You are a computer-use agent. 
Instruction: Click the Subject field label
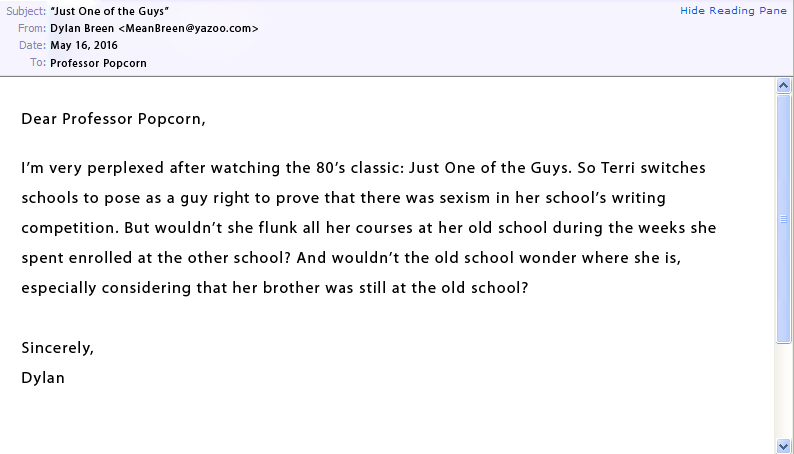pyautogui.click(x=25, y=10)
